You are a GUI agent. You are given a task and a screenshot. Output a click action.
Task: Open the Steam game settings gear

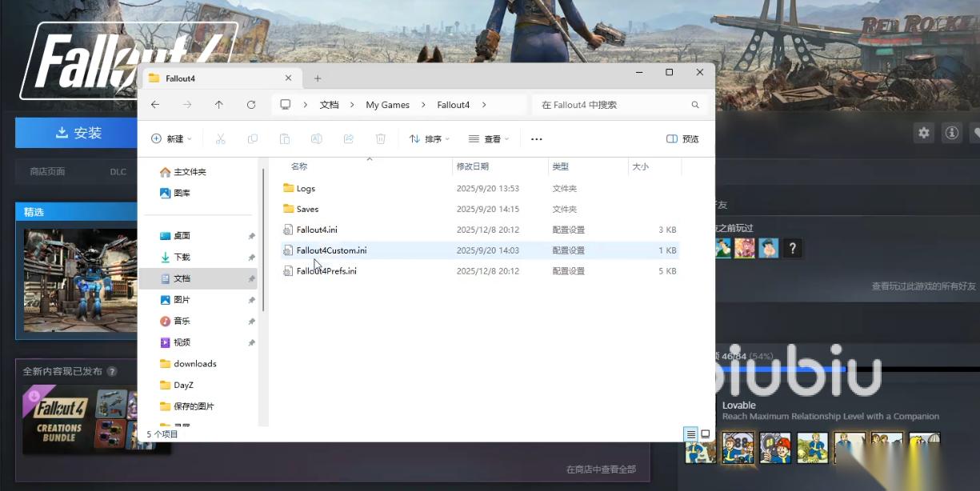pyautogui.click(x=924, y=133)
